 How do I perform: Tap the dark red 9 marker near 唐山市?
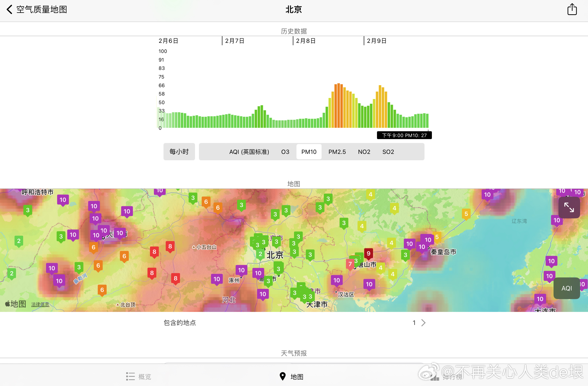tap(368, 254)
